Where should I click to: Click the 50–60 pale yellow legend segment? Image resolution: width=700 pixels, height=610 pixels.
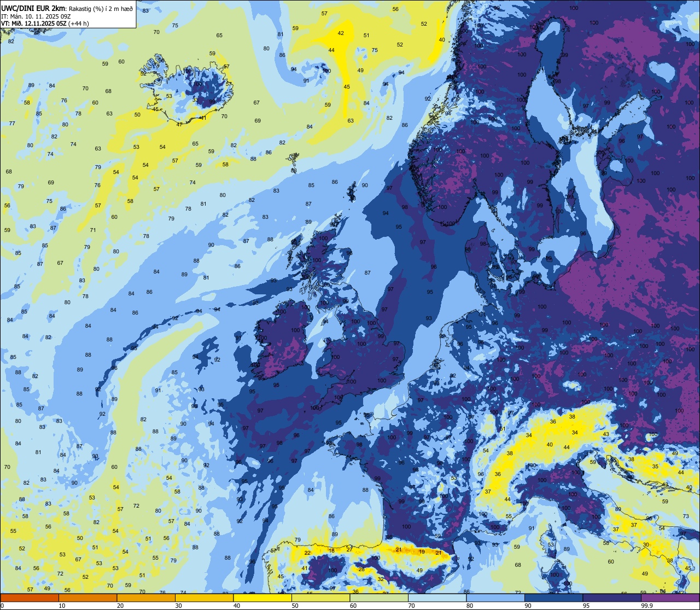[x=320, y=597]
